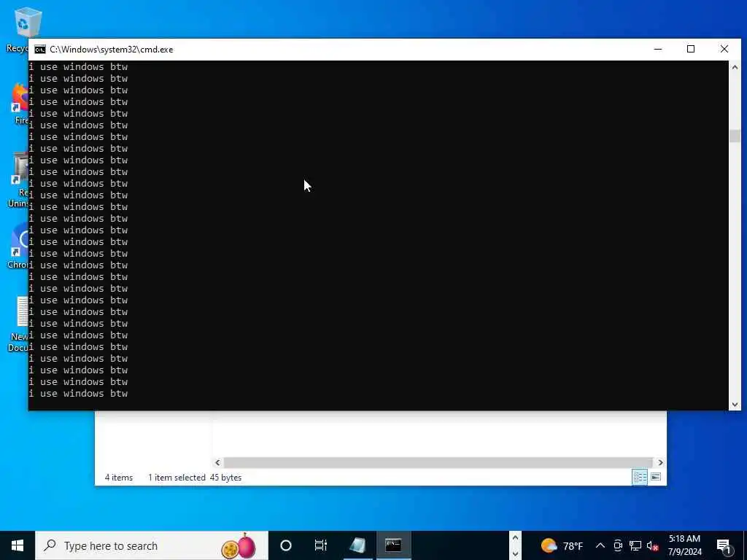Click the taskbar search box

click(152, 545)
